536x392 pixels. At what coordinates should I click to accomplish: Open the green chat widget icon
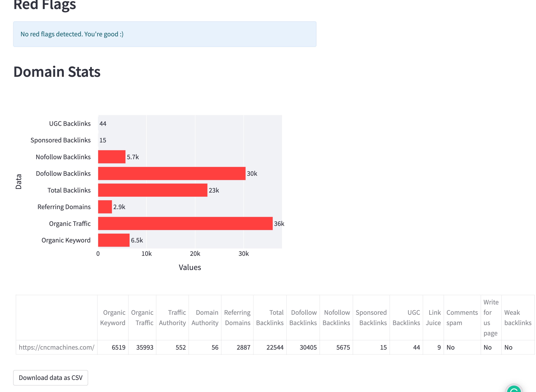(x=514, y=389)
